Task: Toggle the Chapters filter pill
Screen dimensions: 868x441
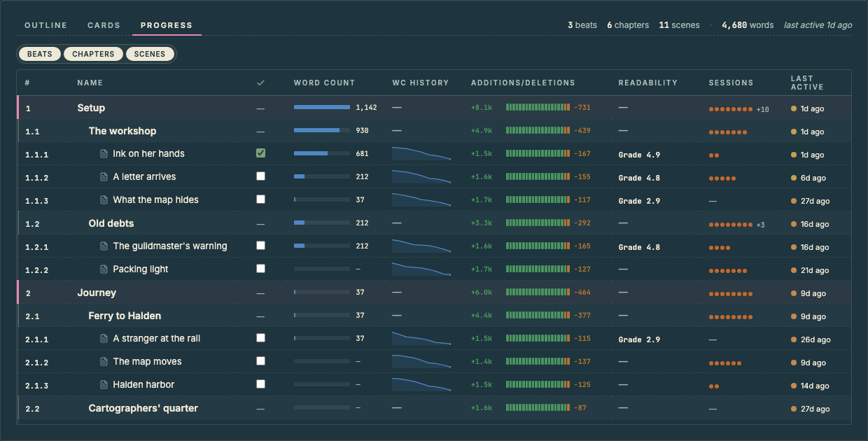Action: point(93,54)
